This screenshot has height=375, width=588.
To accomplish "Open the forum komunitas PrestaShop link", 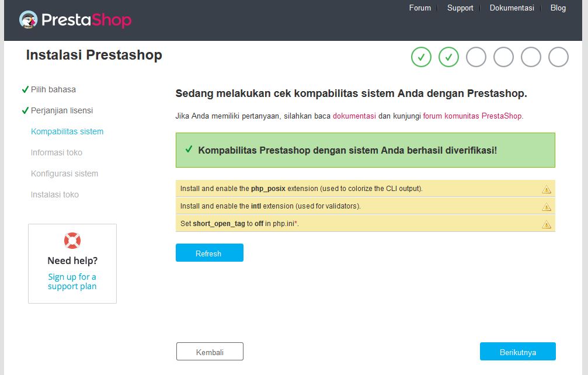I will coord(472,116).
